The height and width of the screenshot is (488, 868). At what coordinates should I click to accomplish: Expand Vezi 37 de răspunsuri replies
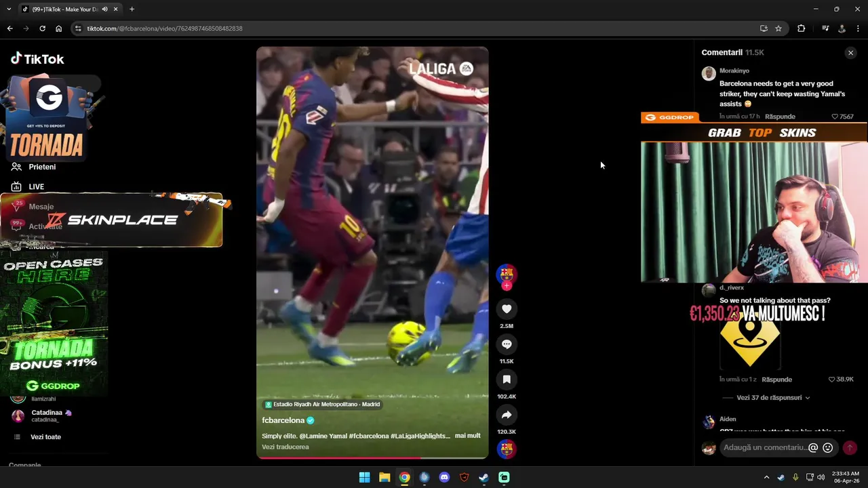click(773, 398)
